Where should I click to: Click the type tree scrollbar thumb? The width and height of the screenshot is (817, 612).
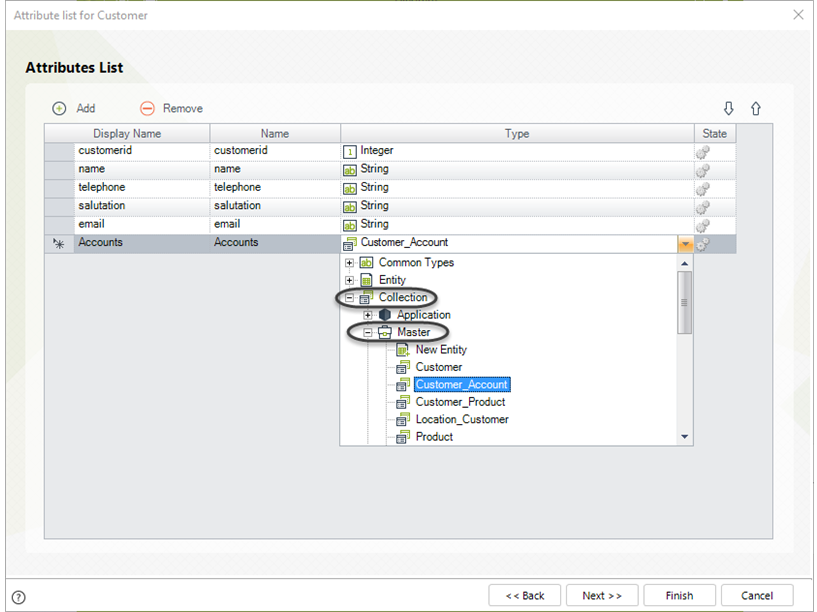point(685,303)
